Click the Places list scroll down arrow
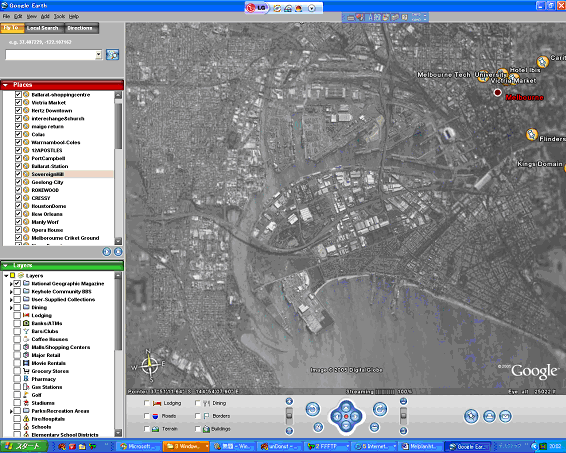566x453 pixels. 118,241
